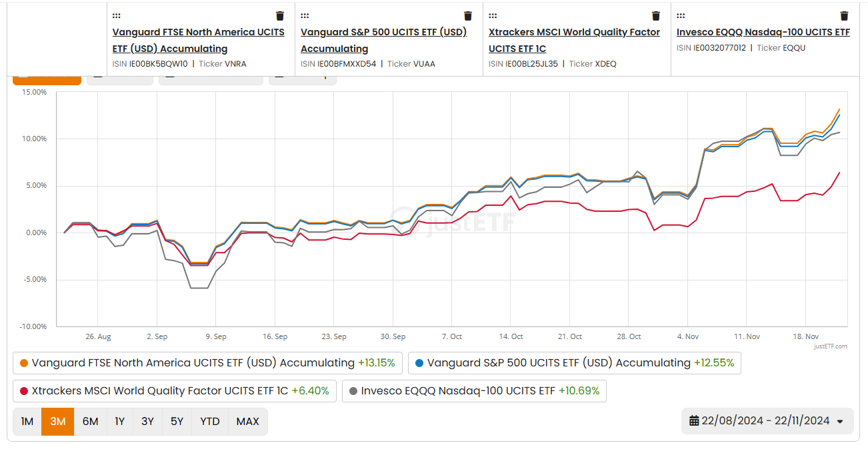This screenshot has width=868, height=451.
Task: Click the red Xtrackers legend dot
Action: (24, 391)
